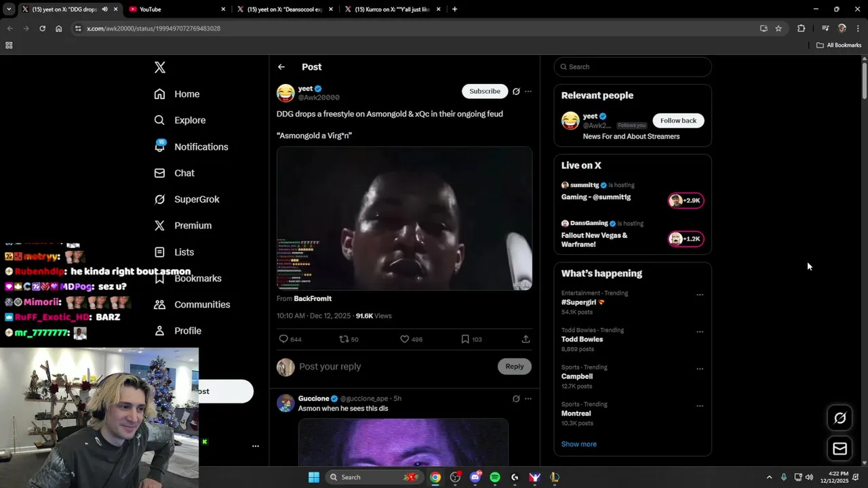Go to Home in X sidebar

point(176,94)
